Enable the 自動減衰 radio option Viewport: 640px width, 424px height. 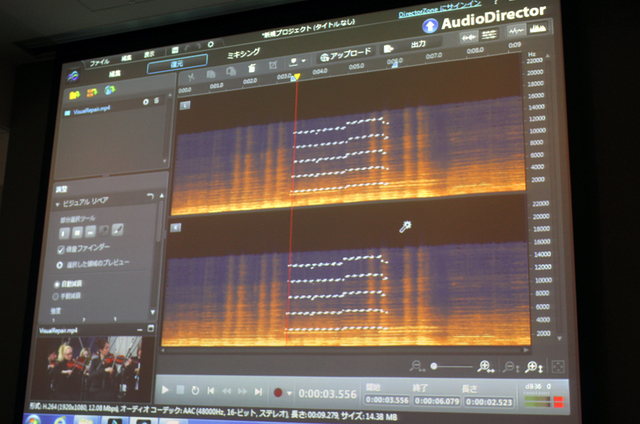(x=57, y=285)
